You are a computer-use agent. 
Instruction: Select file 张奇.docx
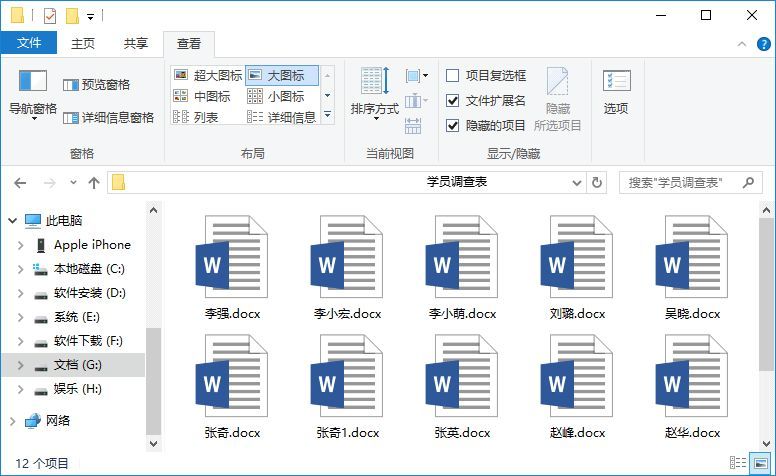coord(232,387)
